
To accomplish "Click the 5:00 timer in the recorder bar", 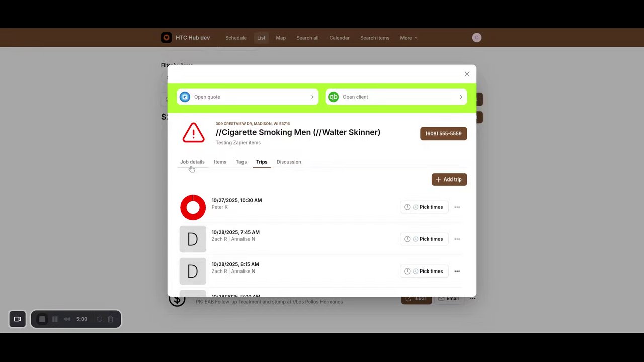I will [82, 319].
